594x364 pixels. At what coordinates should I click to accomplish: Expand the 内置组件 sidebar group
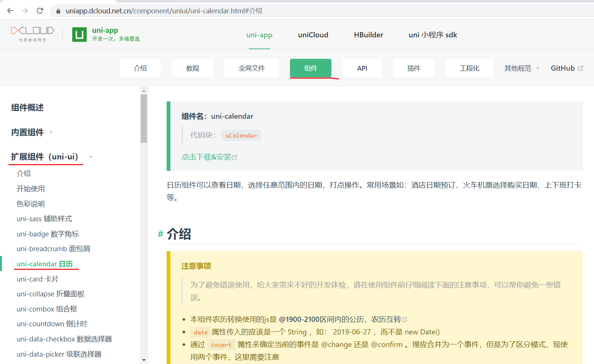tap(32, 132)
